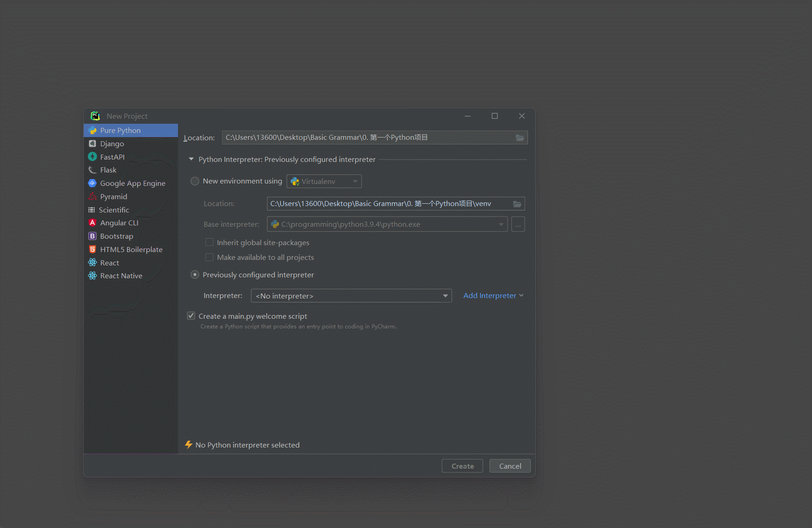This screenshot has height=528, width=812.
Task: Click the Python Interpreter section header text
Action: [x=287, y=159]
